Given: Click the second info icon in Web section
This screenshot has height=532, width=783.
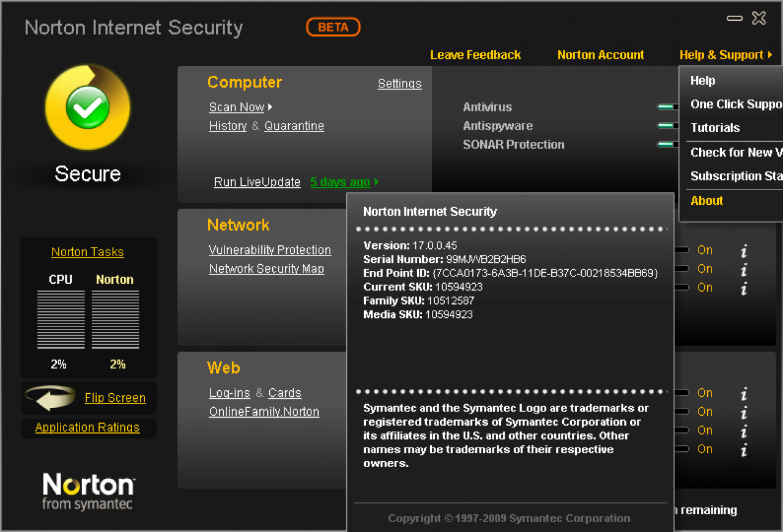Looking at the screenshot, I should click(744, 413).
